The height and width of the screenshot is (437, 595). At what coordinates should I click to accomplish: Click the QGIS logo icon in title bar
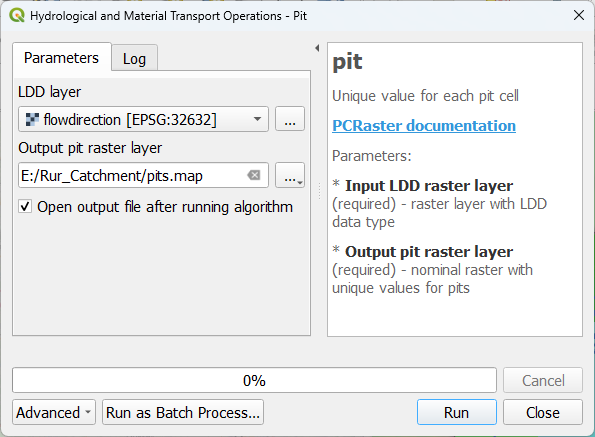coord(17,16)
